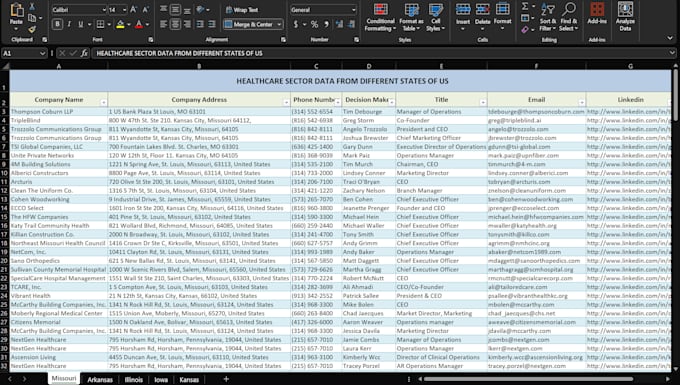Open the Sort & Filter menu
This screenshot has height=385, width=680.
pos(548,17)
